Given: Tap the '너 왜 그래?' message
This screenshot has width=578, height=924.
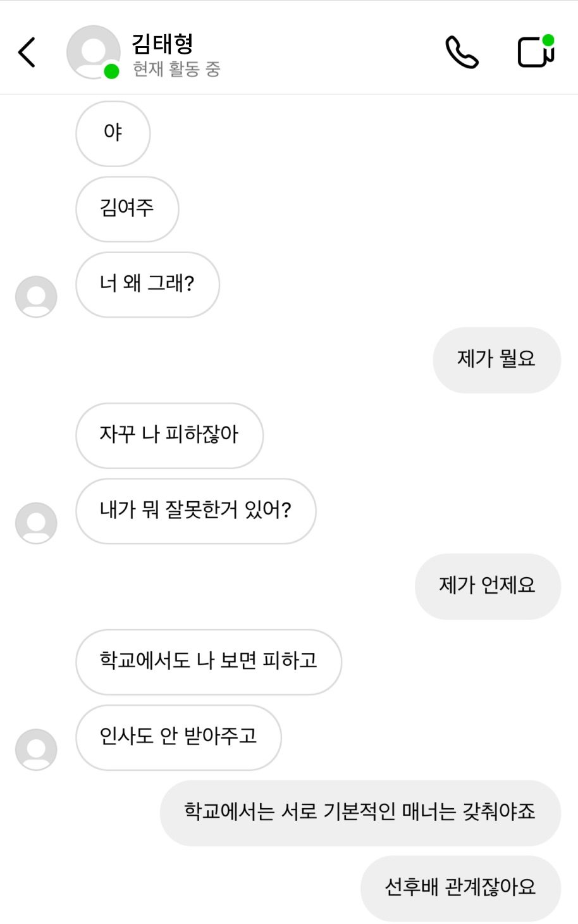Looking at the screenshot, I should point(147,284).
